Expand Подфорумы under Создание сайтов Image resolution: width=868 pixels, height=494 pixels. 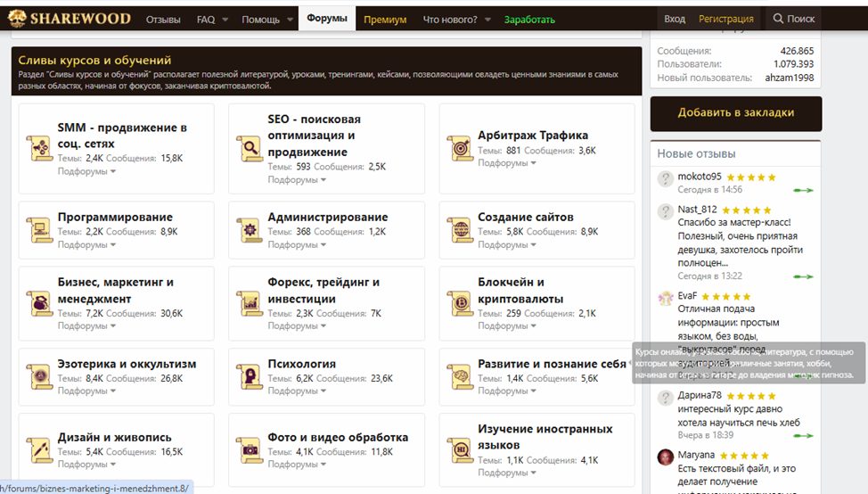(507, 245)
